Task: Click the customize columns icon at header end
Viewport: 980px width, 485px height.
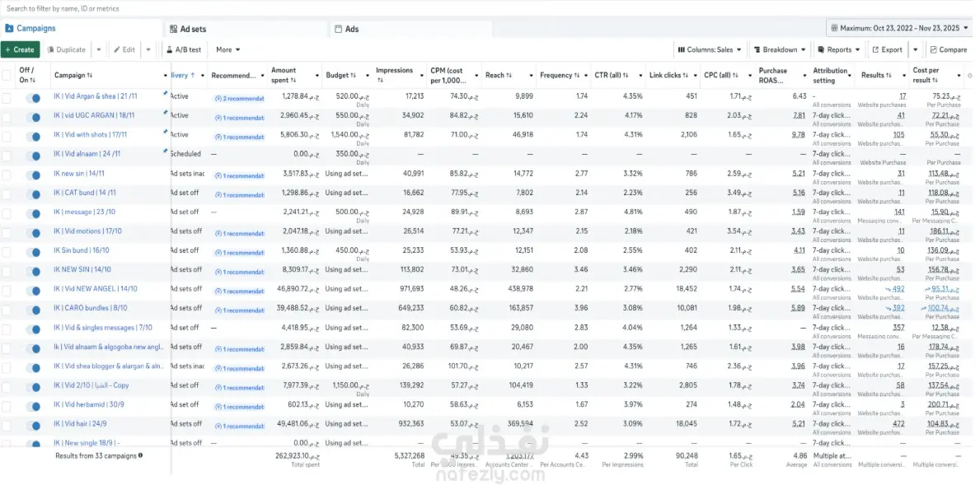Action: point(970,76)
